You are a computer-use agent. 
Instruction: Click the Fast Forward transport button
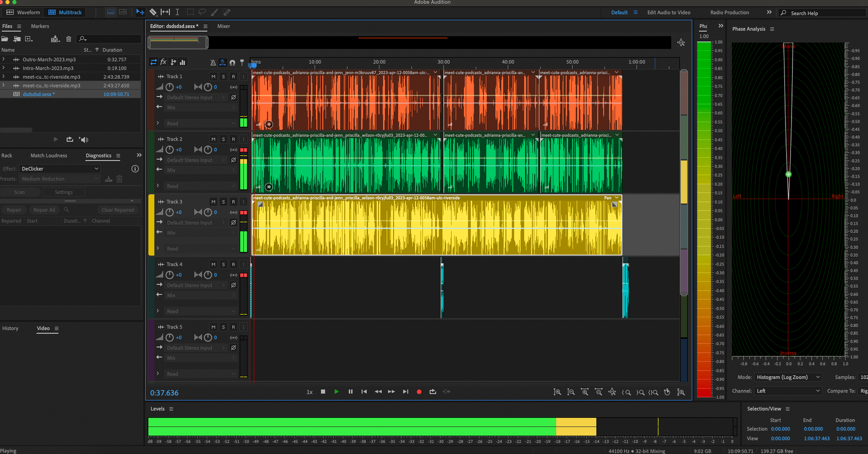(391, 392)
